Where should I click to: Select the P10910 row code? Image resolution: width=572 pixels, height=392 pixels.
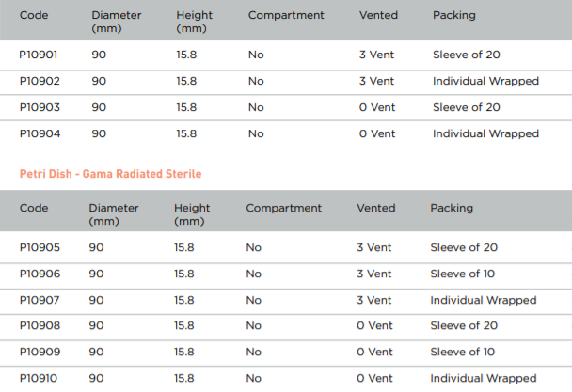pos(39,378)
